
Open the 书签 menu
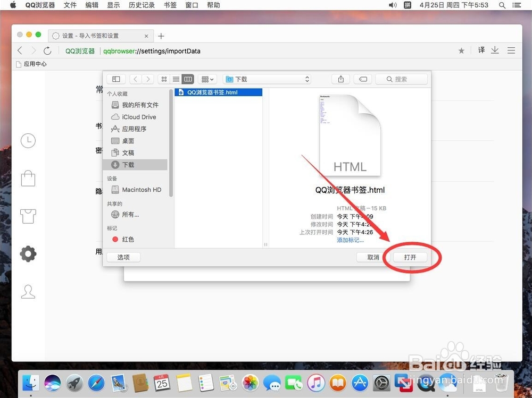170,5
